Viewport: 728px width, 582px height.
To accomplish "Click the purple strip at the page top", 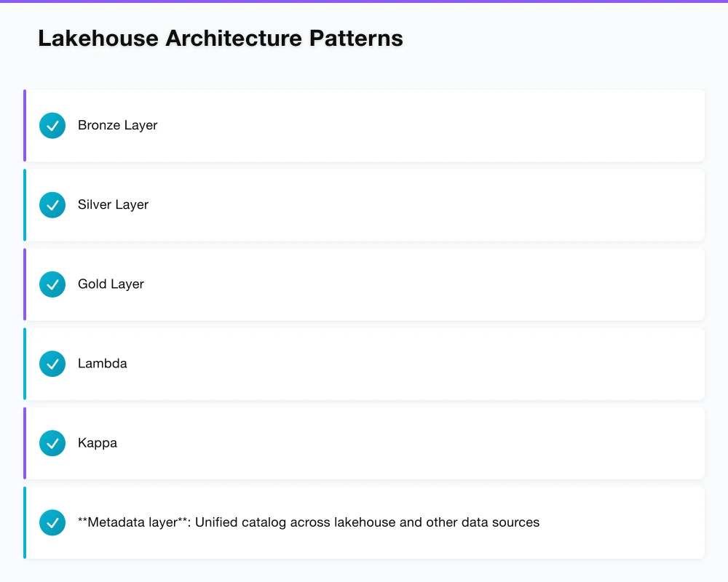I will 364,1.
